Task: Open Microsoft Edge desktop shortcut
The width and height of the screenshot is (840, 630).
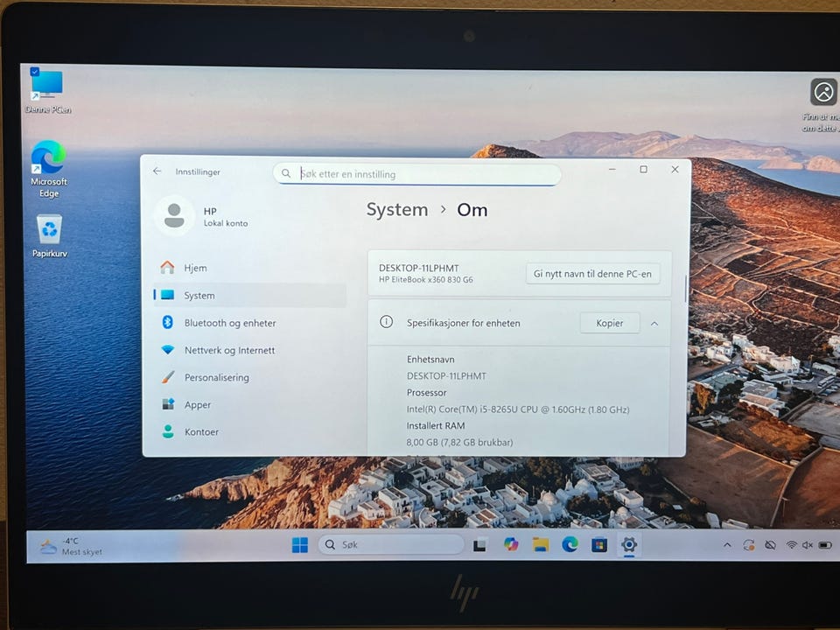Action: (x=49, y=169)
